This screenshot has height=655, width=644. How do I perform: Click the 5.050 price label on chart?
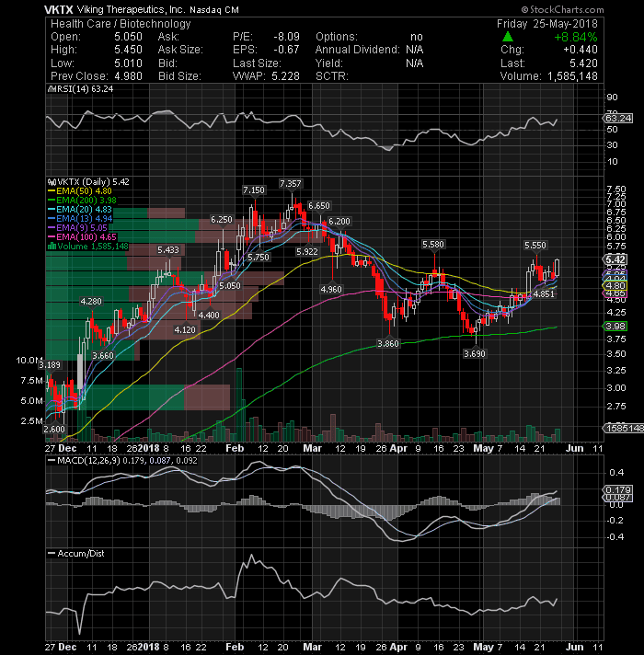[x=230, y=286]
